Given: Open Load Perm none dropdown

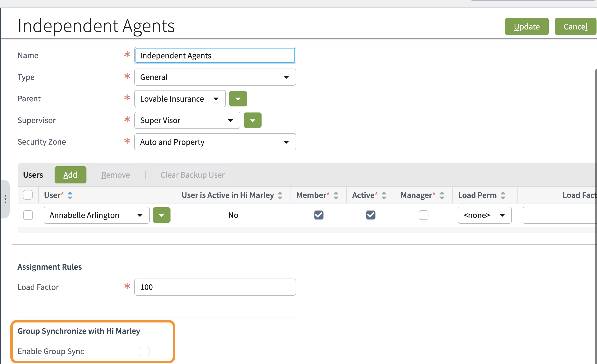Looking at the screenshot, I should click(484, 215).
